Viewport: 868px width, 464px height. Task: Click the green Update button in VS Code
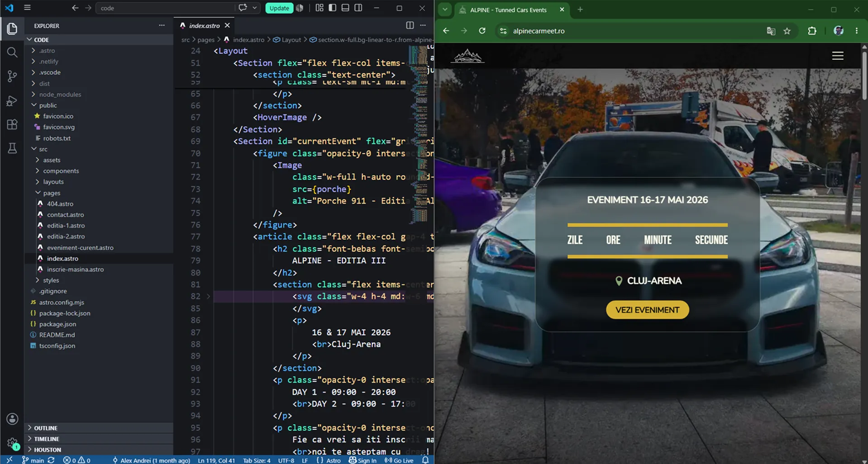(x=279, y=8)
